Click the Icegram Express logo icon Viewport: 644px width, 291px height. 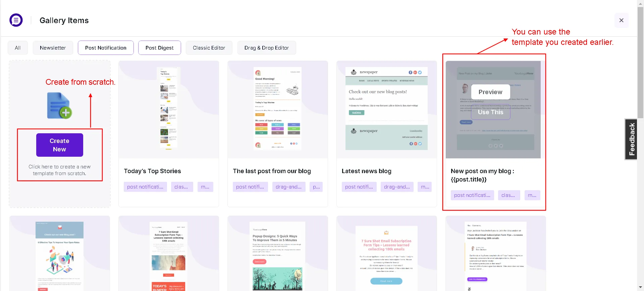click(x=16, y=20)
